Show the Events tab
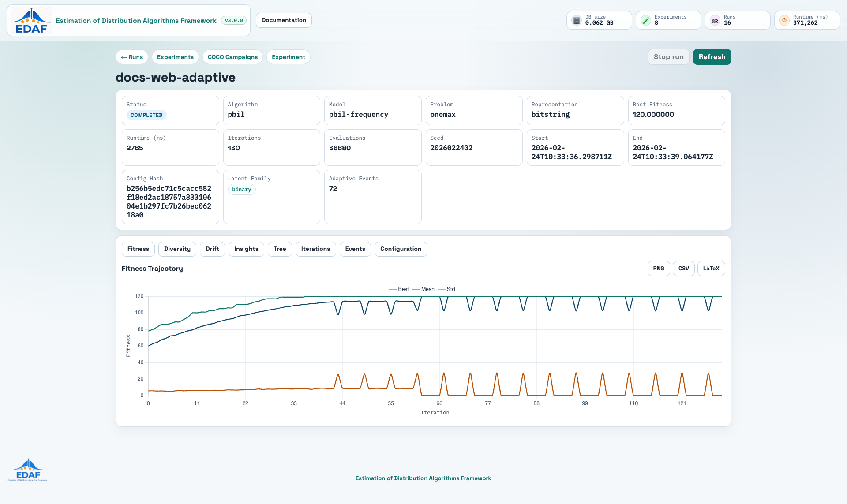847x504 pixels. click(x=355, y=249)
